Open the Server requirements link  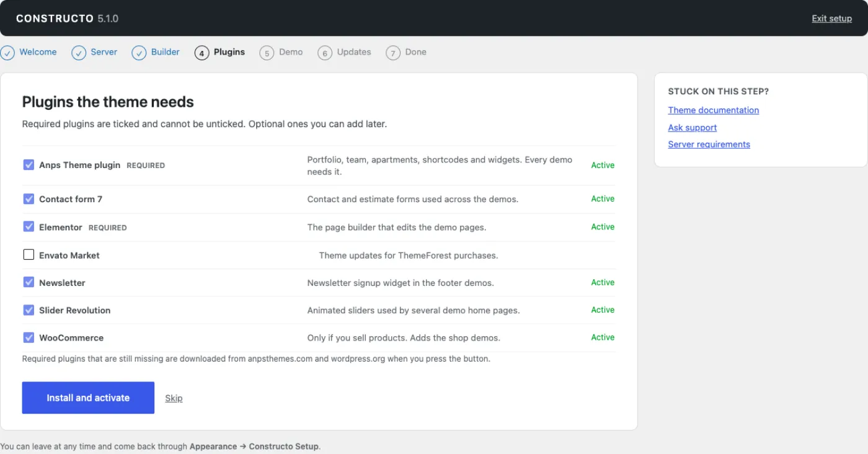(x=709, y=145)
